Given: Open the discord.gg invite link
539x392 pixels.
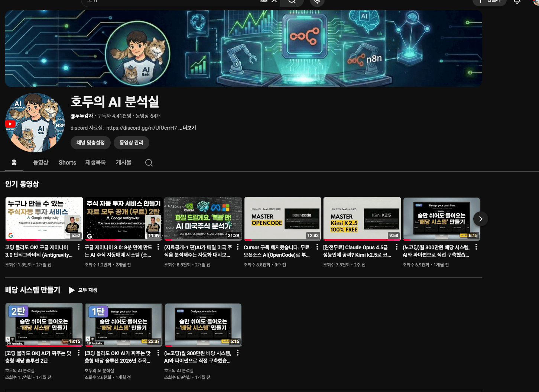Looking at the screenshot, I should point(142,128).
